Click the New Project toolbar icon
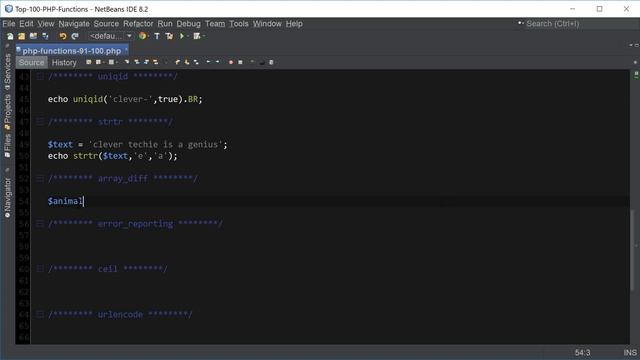 coord(22,36)
